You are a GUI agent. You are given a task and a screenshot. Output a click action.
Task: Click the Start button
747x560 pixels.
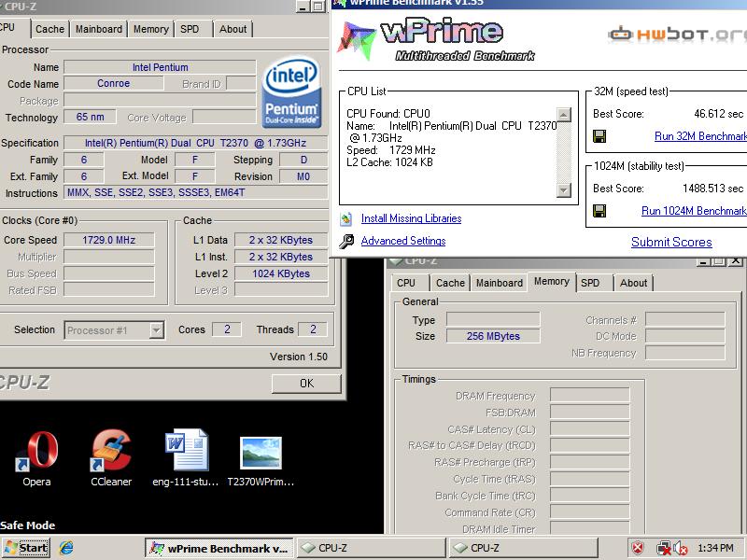[26, 548]
